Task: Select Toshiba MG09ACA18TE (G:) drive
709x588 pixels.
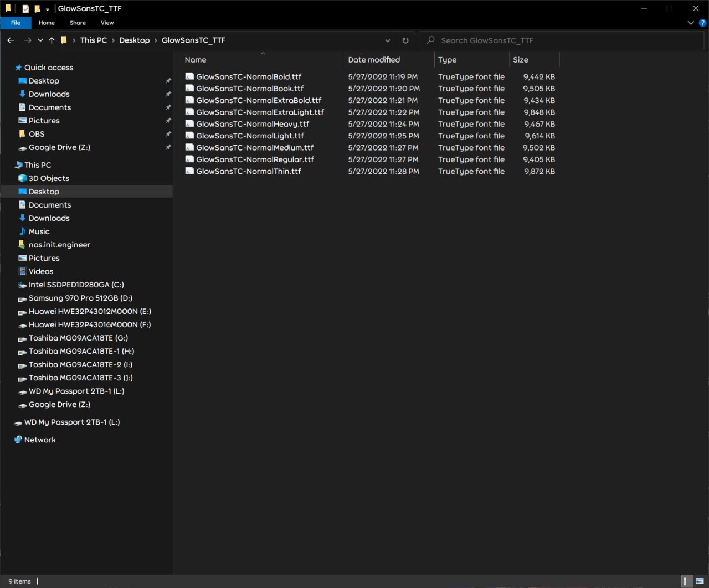Action: (x=78, y=338)
